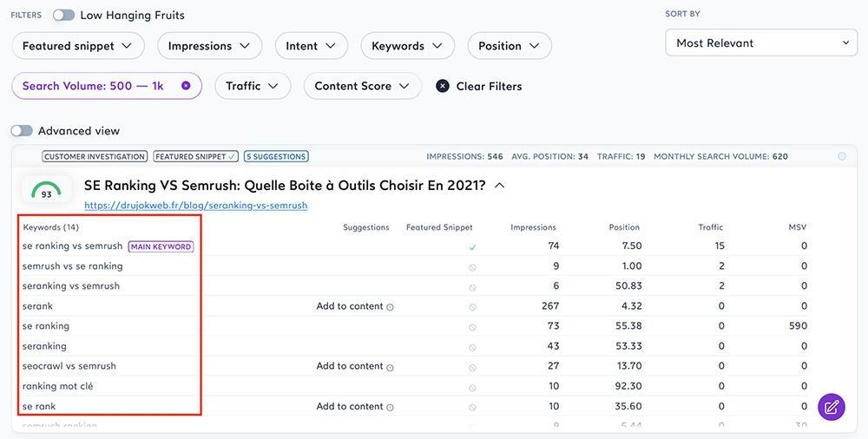Open the Keywords filter dropdown
This screenshot has width=868, height=439.
(x=407, y=46)
